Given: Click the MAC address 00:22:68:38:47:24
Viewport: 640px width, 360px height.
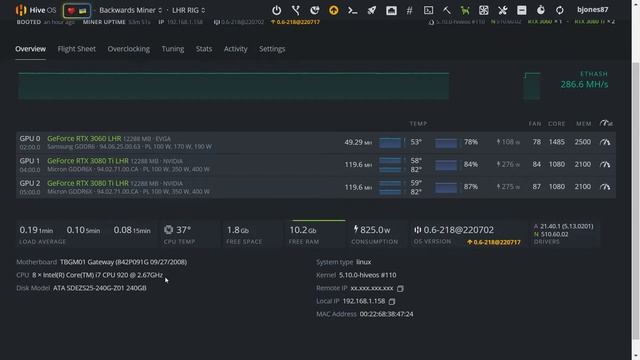Looking at the screenshot, I should pyautogui.click(x=386, y=314).
